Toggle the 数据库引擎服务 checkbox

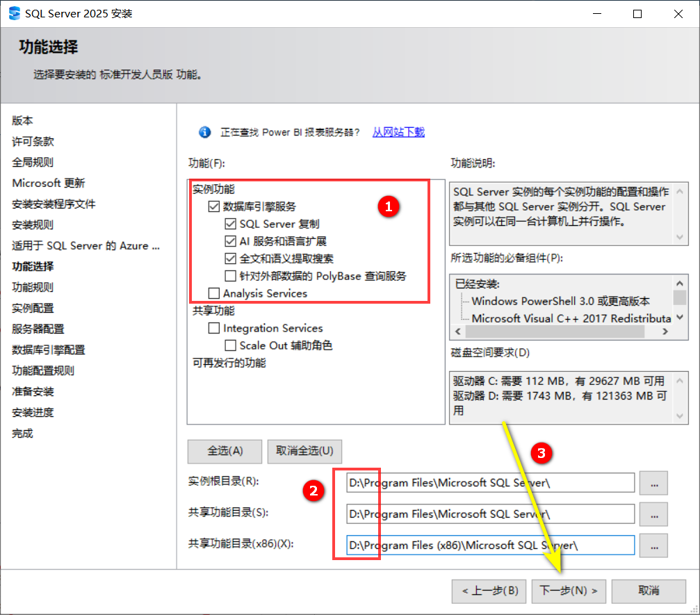pos(214,206)
